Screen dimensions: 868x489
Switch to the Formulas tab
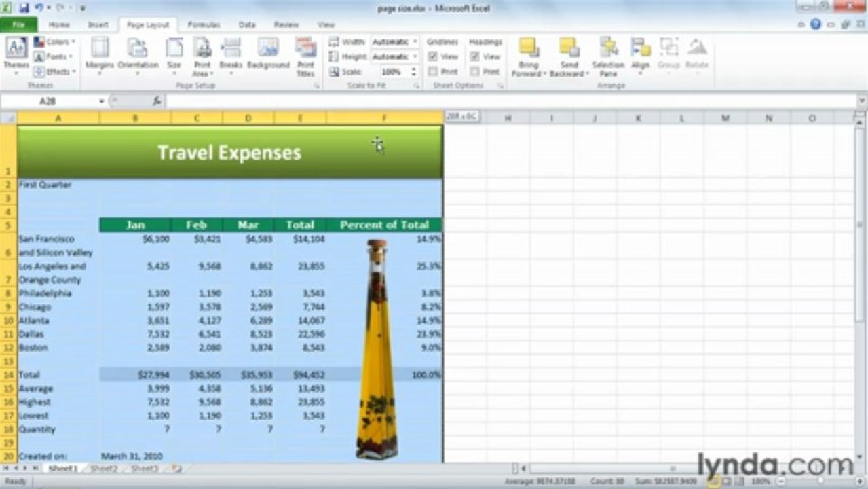point(203,24)
